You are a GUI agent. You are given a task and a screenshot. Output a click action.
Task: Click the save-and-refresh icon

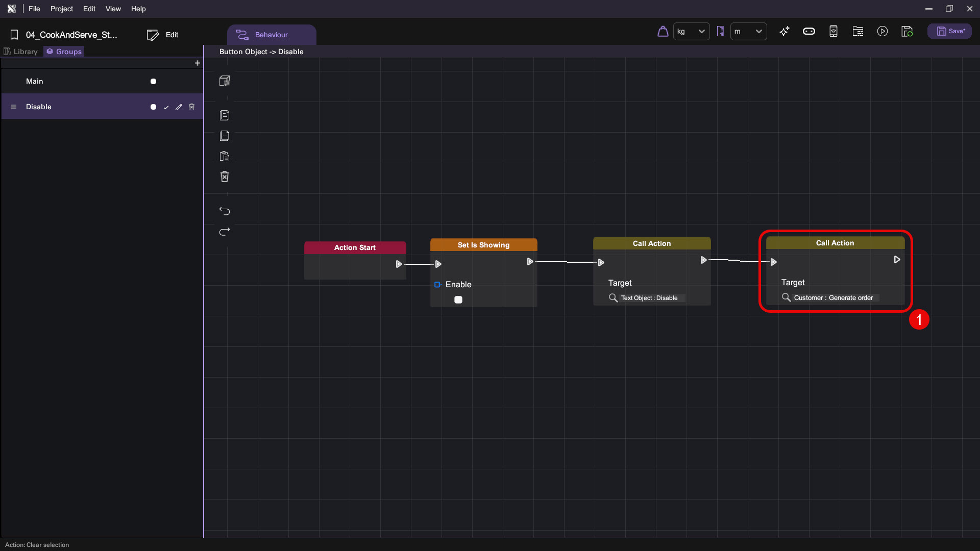click(x=907, y=32)
